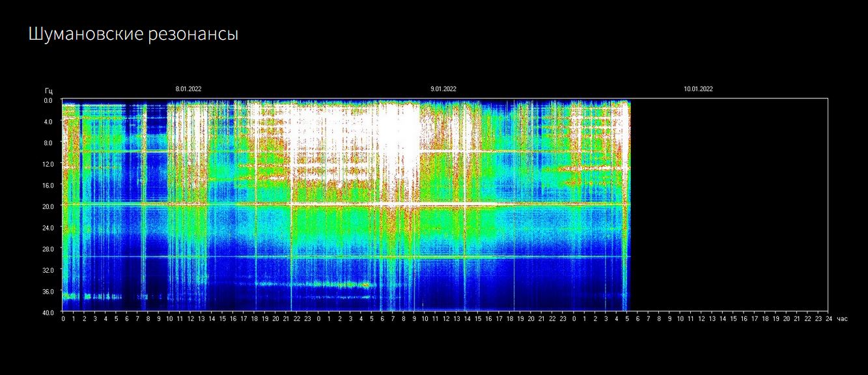
Task: Click the 28.0 frequency axis value
Action: tap(47, 248)
